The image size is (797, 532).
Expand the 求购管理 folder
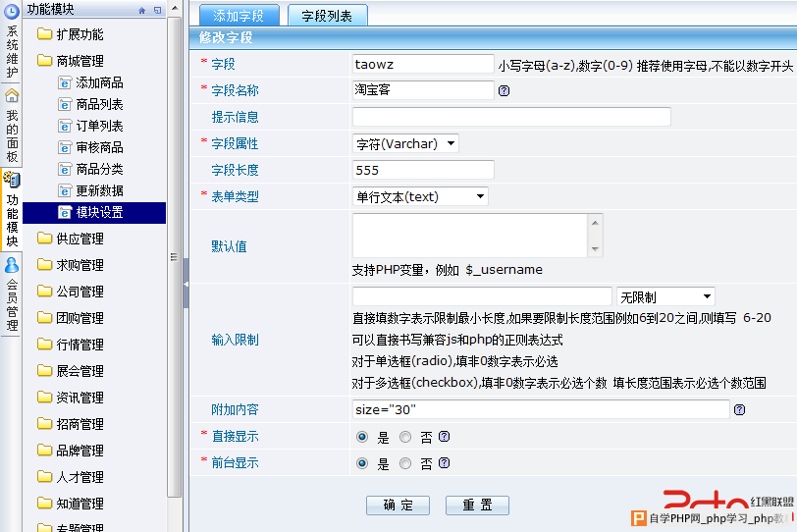click(70, 265)
